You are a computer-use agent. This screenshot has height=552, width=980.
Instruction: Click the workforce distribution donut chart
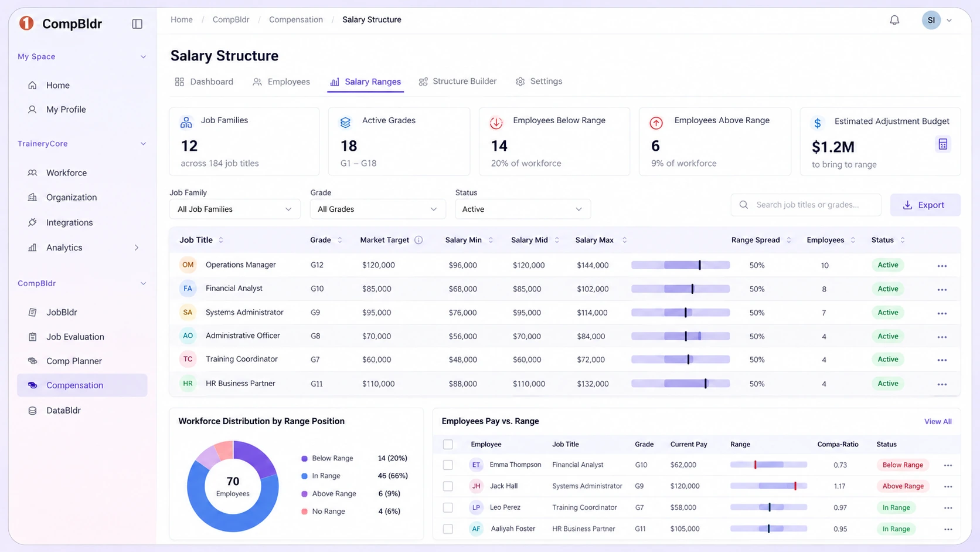[x=233, y=486]
